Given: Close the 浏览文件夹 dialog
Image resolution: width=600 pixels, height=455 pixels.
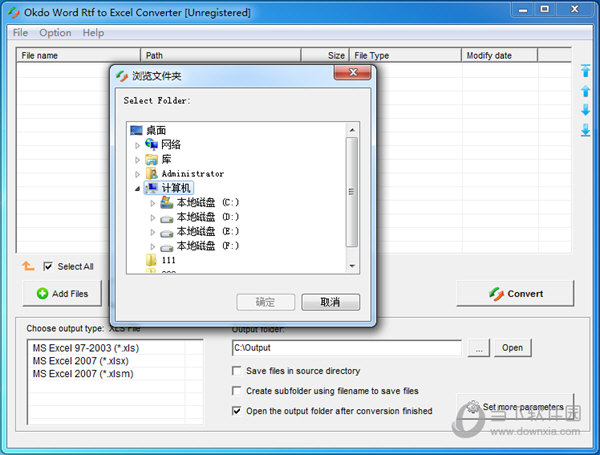Looking at the screenshot, I should click(x=352, y=72).
